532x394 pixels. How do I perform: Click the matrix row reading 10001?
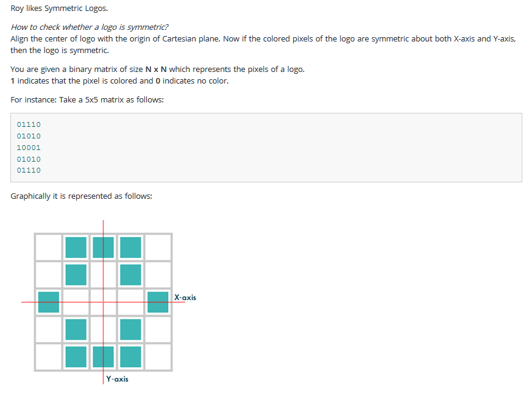(x=29, y=148)
